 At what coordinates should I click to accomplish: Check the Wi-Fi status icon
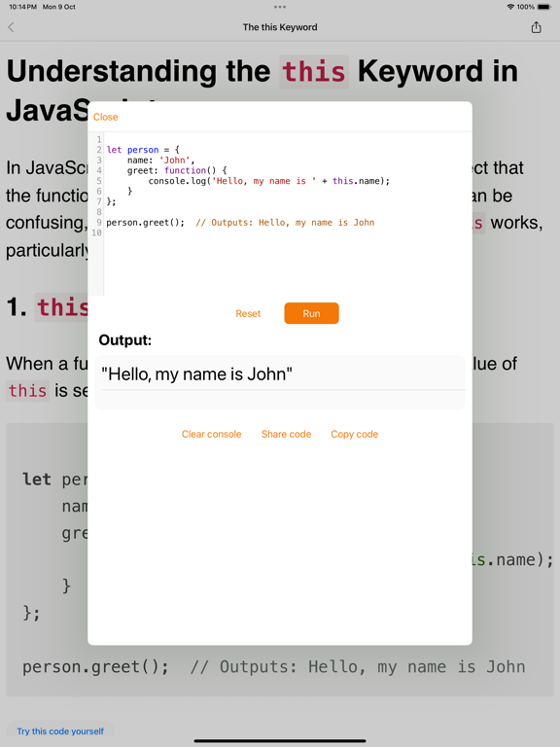click(510, 7)
